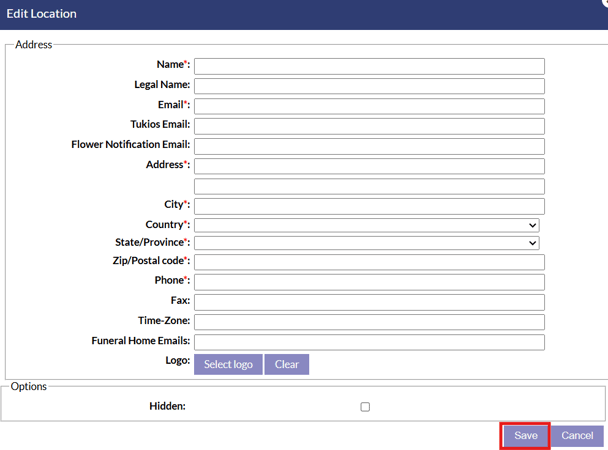Click the Phone input field
Image resolution: width=608 pixels, height=450 pixels.
(369, 282)
